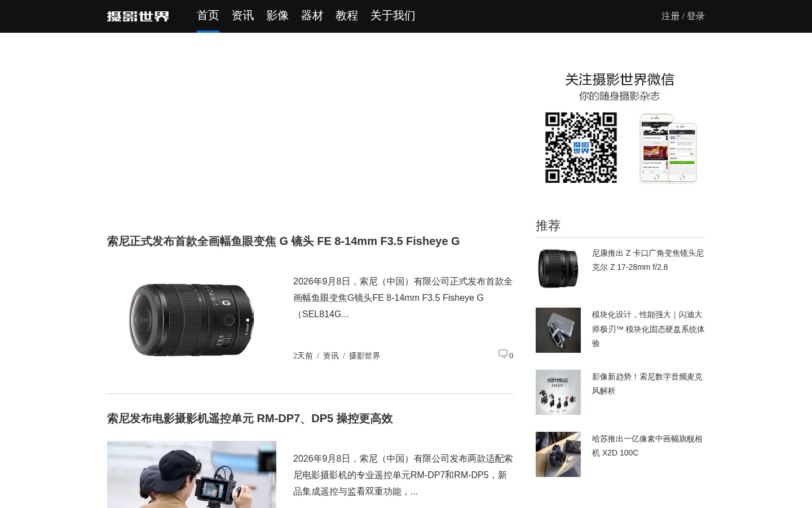Click the cinema camera remote article thumbnail
Image resolution: width=812 pixels, height=508 pixels.
click(x=192, y=474)
